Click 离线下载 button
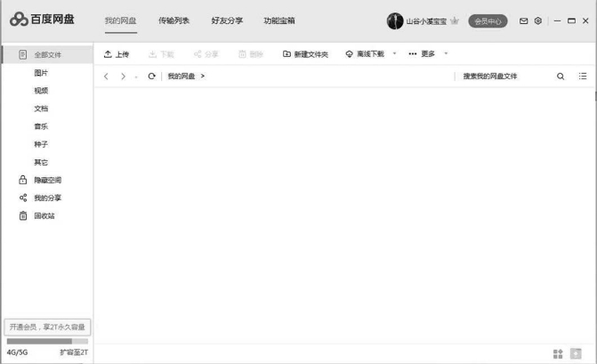597x364 pixels. point(365,54)
